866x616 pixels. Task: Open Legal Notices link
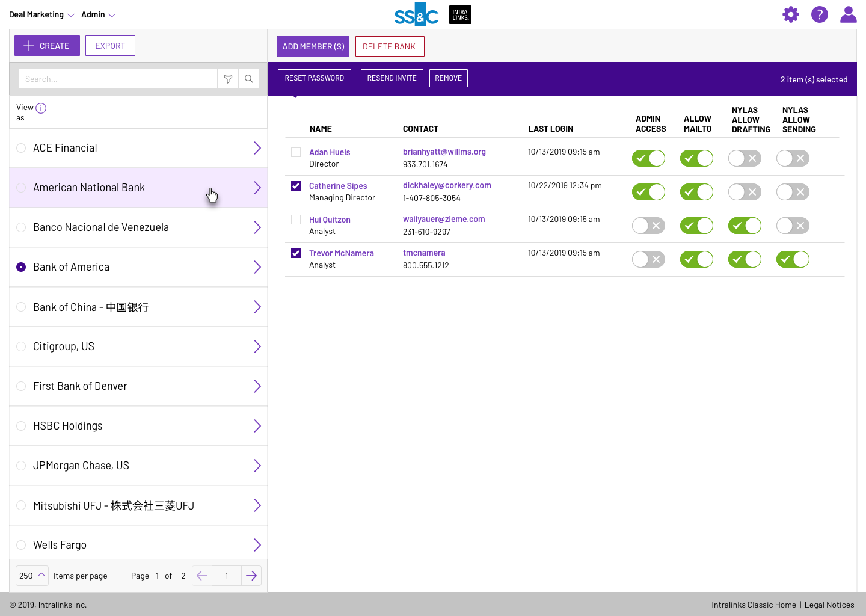(x=829, y=605)
